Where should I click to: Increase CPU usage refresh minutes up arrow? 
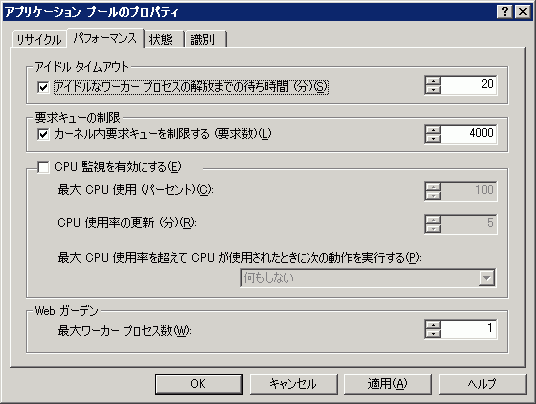click(433, 220)
